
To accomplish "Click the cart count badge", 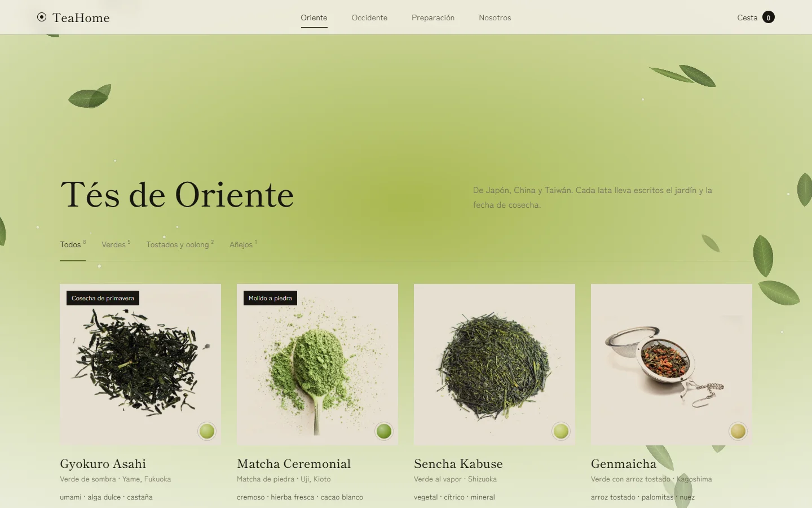I will coord(768,17).
